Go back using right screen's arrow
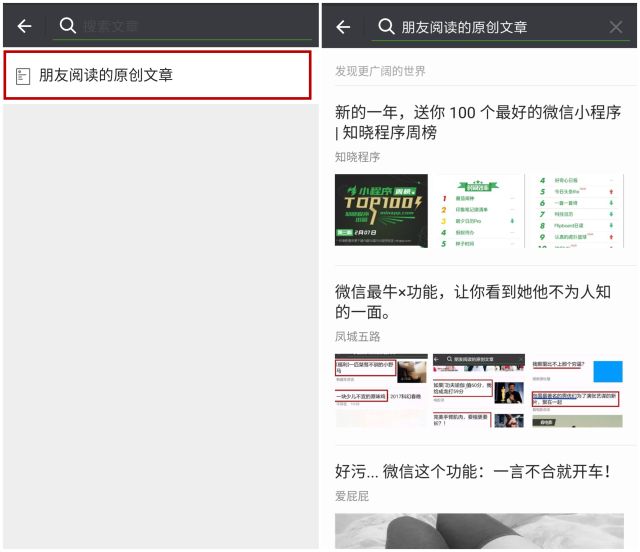Image resolution: width=640 pixels, height=552 pixels. click(343, 27)
